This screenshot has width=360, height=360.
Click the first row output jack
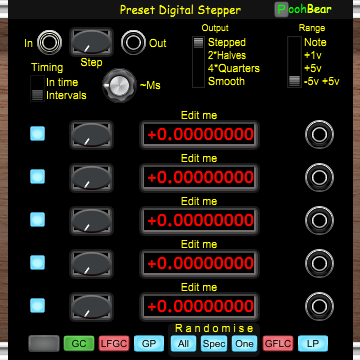(319, 135)
